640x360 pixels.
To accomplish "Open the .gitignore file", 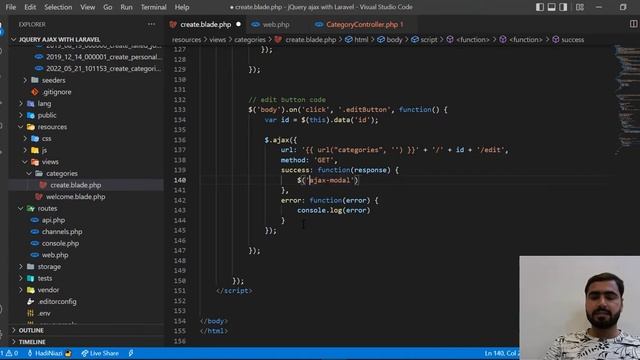I will pos(56,92).
